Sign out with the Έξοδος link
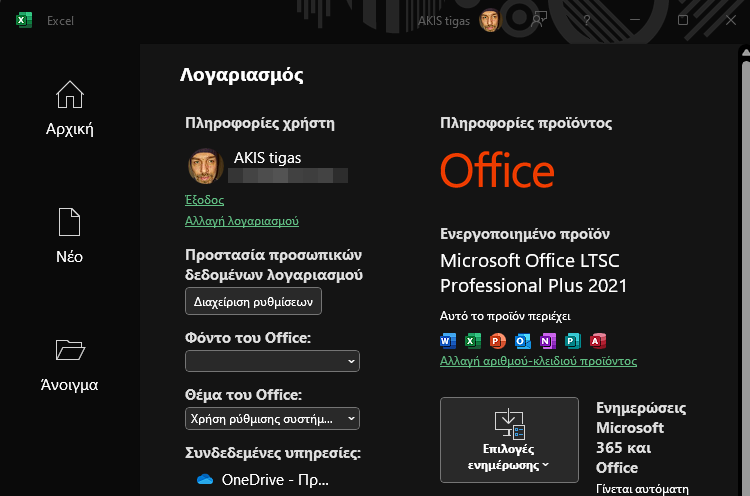 tap(204, 200)
